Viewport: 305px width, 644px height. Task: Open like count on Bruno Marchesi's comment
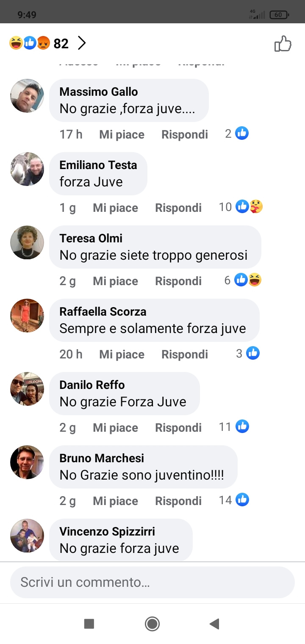click(234, 500)
